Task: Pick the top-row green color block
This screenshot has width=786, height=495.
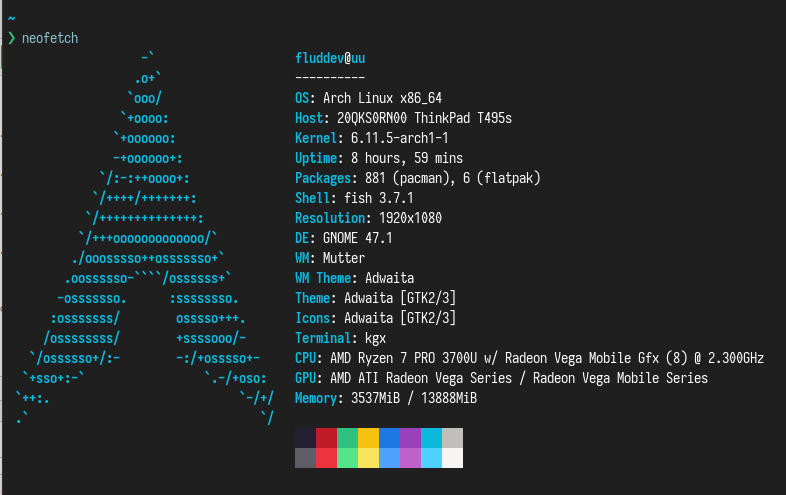Action: (x=347, y=438)
